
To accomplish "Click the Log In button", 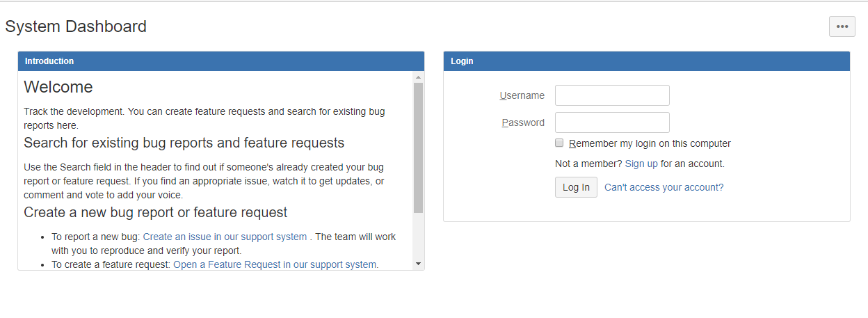I will 576,187.
